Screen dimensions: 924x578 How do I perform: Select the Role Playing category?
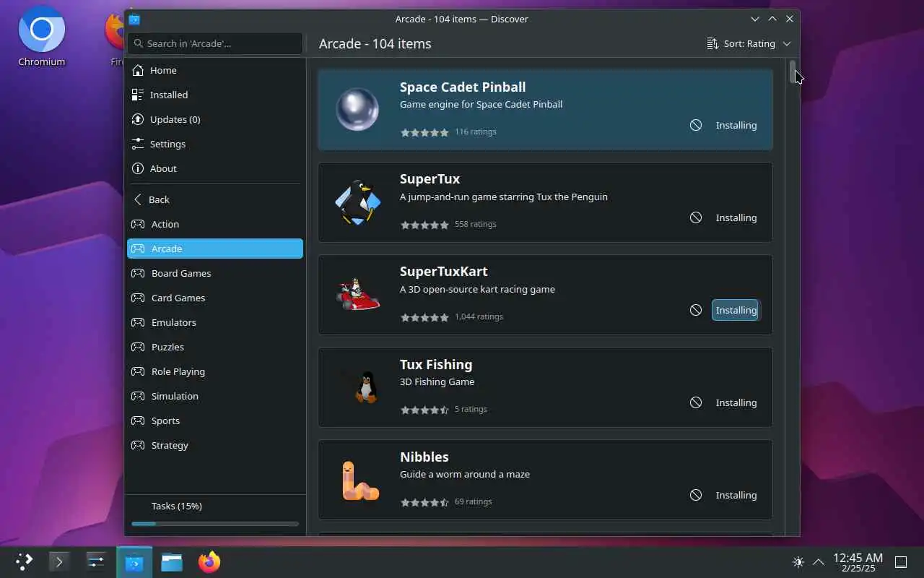215,371
